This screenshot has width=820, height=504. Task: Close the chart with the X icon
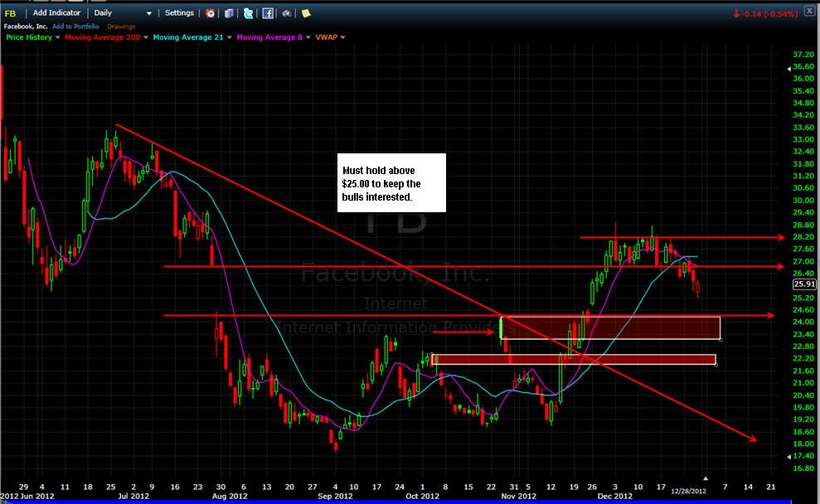[x=809, y=11]
